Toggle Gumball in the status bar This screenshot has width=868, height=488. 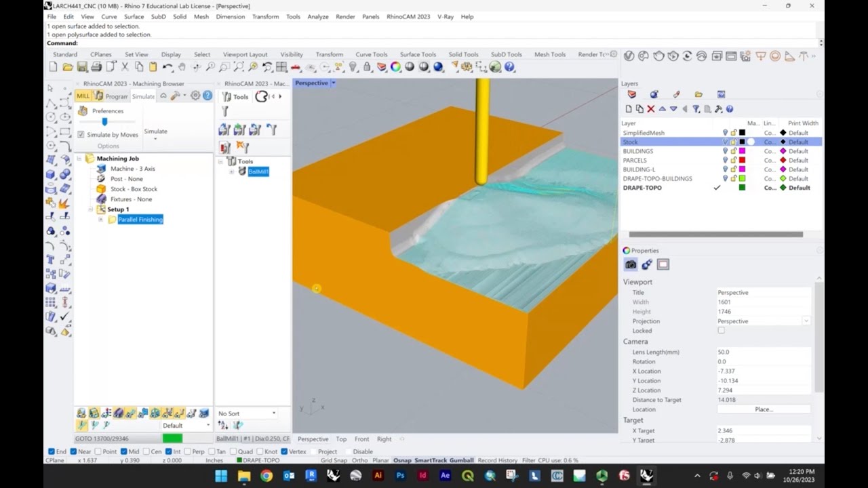click(461, 460)
